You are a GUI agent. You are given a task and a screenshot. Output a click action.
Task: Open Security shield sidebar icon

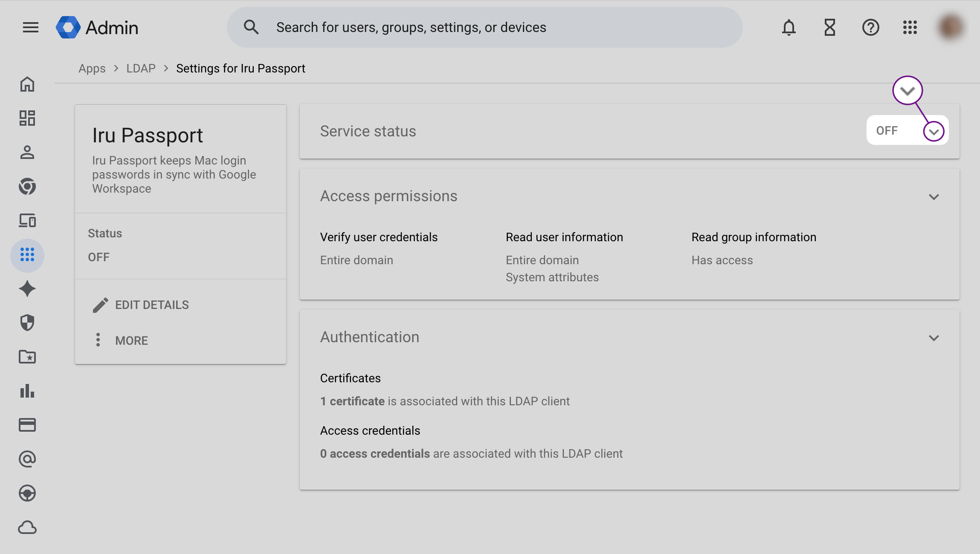pos(27,323)
